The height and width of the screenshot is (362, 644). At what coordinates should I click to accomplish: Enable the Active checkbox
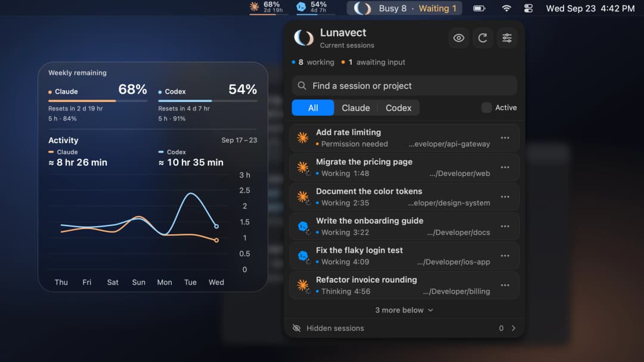point(487,108)
